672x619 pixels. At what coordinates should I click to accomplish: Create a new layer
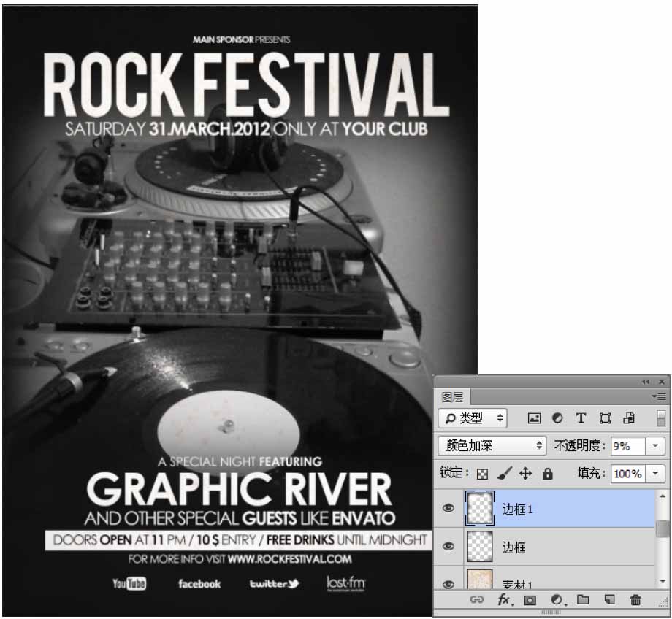point(609,600)
